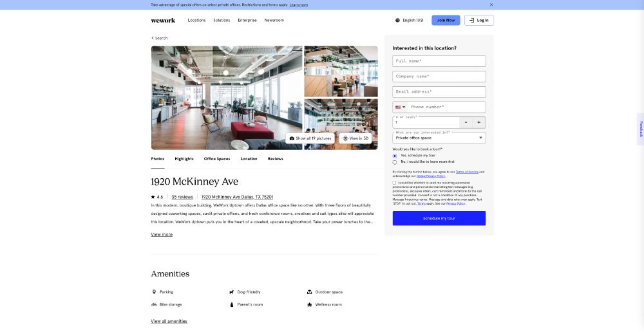Go back to Search
This screenshot has height=332, width=644.
(159, 38)
